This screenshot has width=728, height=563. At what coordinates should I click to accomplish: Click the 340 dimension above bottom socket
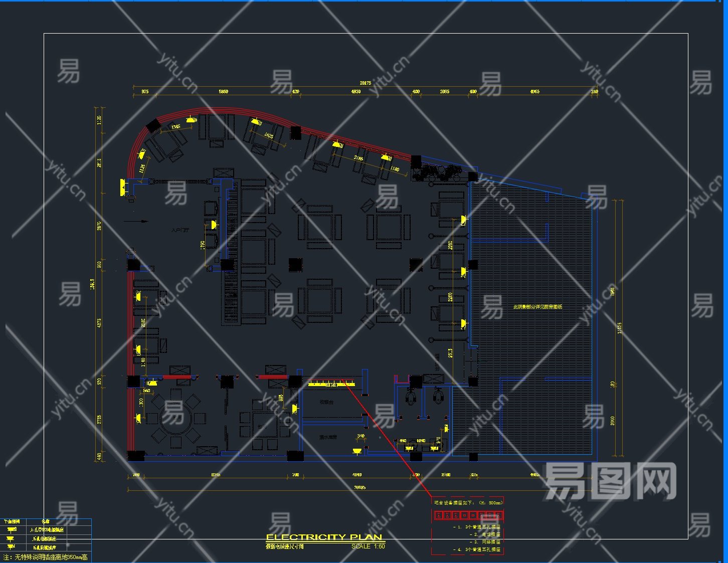point(360,436)
